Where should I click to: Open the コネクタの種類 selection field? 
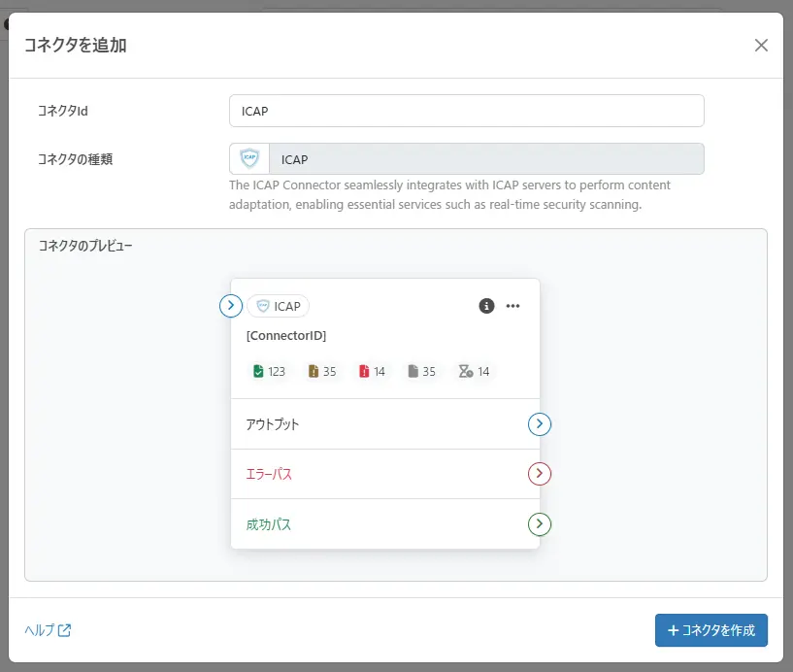pos(466,158)
